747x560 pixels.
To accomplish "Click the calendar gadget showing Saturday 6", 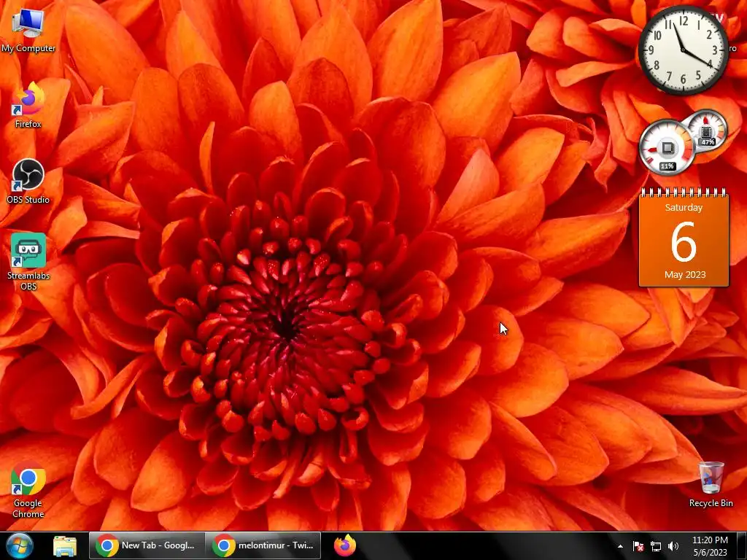I will tap(684, 237).
